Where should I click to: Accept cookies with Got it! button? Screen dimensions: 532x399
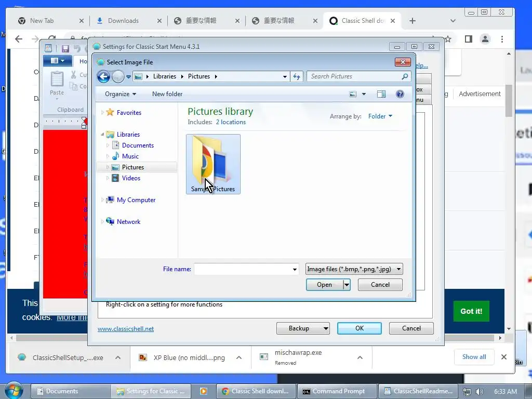click(x=471, y=311)
